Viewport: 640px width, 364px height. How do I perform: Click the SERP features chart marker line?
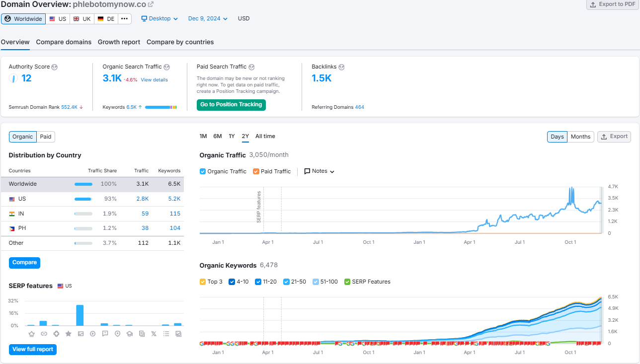[263, 210]
